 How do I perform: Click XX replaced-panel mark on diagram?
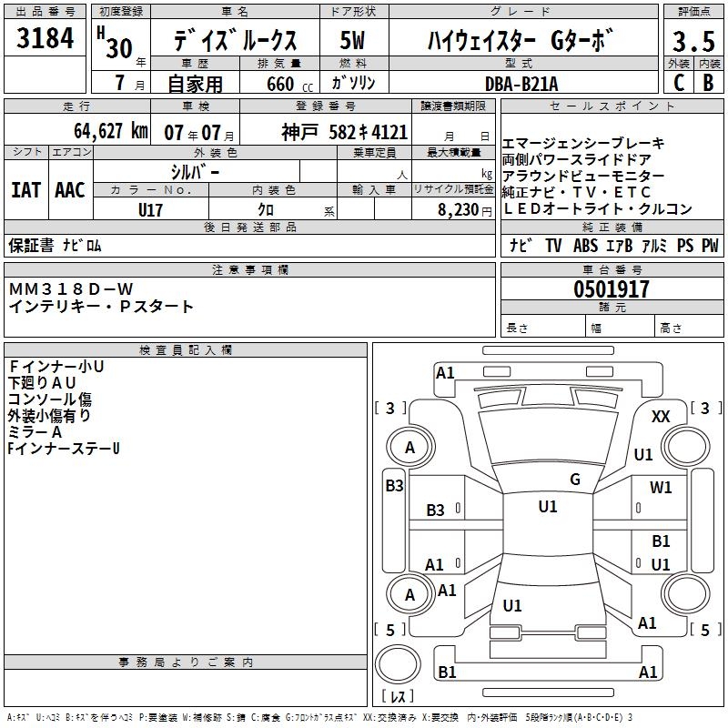(661, 417)
